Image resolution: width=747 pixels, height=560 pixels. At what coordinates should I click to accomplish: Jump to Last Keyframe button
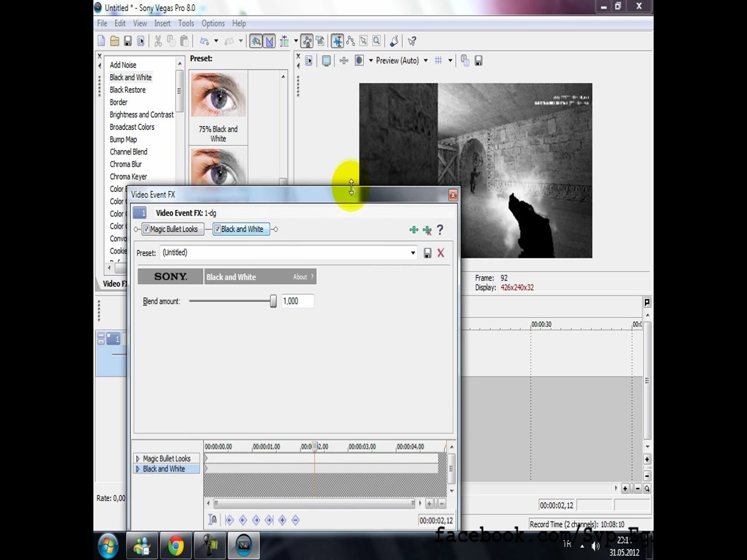tap(269, 520)
